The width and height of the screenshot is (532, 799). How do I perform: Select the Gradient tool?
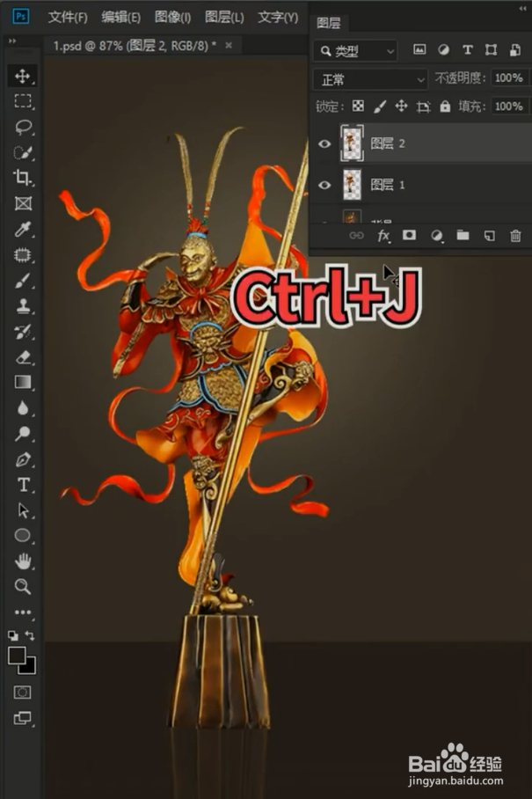22,382
